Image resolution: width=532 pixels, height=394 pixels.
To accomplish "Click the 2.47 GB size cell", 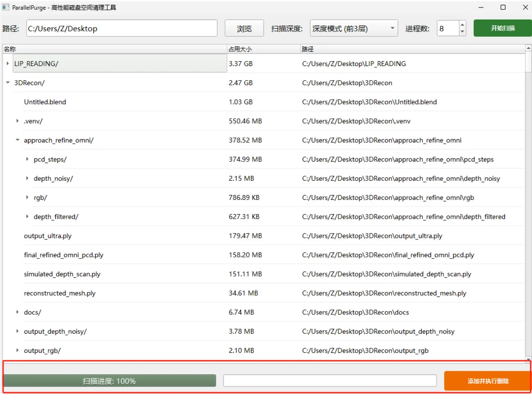I will tap(241, 83).
